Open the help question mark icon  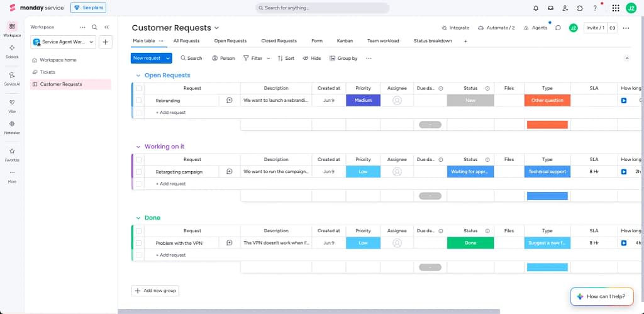click(x=595, y=8)
